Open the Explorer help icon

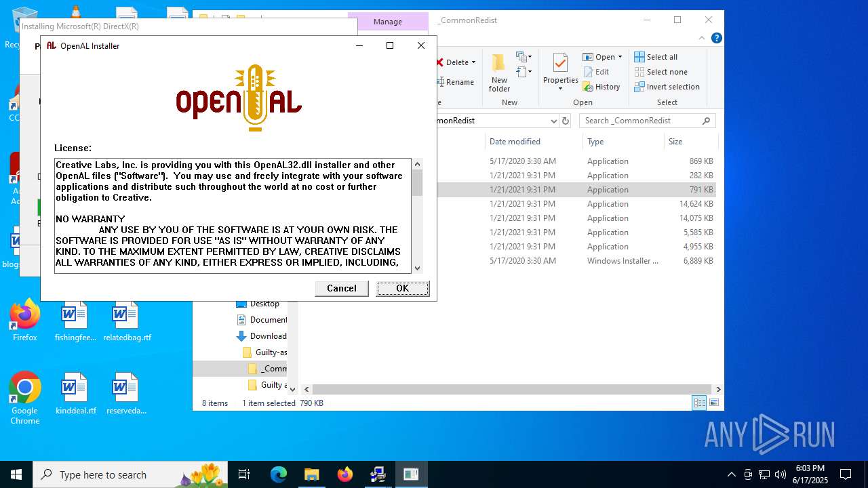pos(716,39)
